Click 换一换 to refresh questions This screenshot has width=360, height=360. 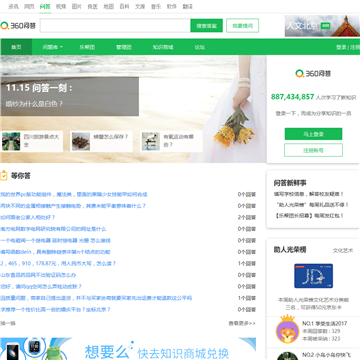[x=8, y=323]
